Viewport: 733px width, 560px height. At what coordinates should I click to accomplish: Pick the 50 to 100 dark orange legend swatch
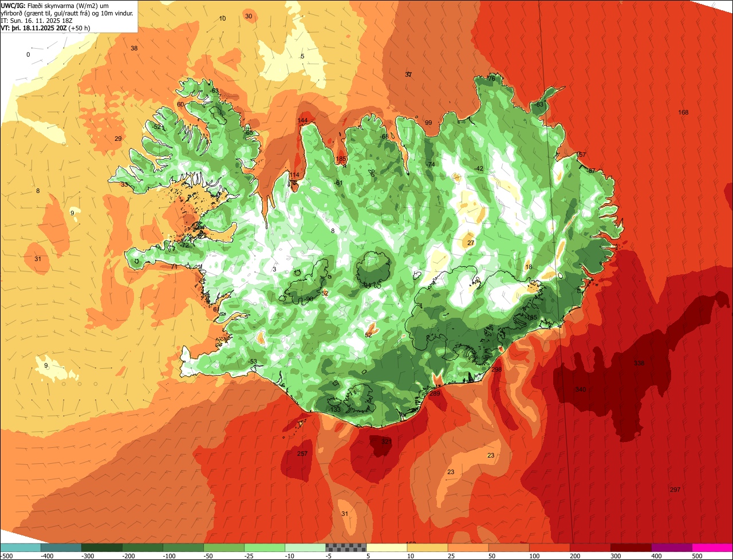point(509,547)
